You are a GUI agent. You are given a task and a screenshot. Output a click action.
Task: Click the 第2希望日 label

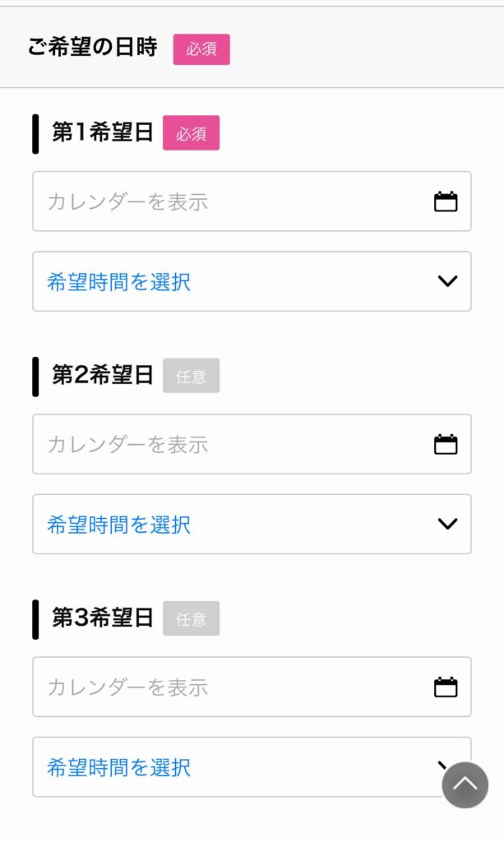[103, 375]
